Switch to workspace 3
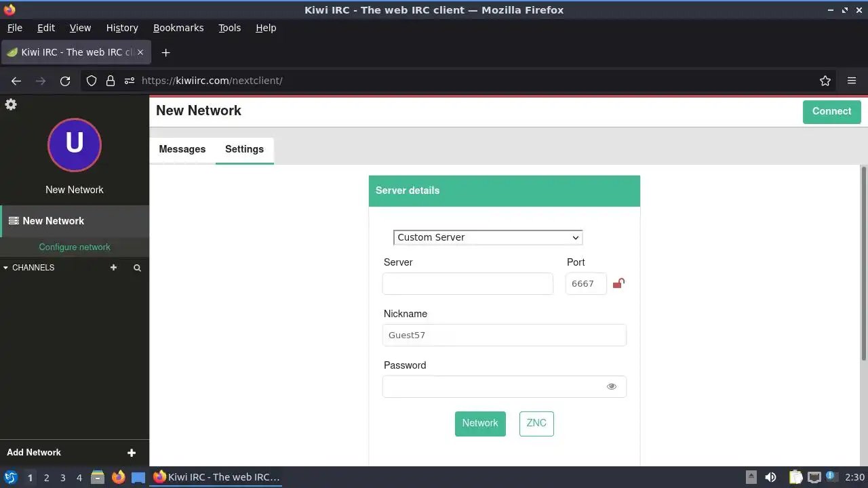Image resolution: width=868 pixels, height=488 pixels. pos(62,478)
